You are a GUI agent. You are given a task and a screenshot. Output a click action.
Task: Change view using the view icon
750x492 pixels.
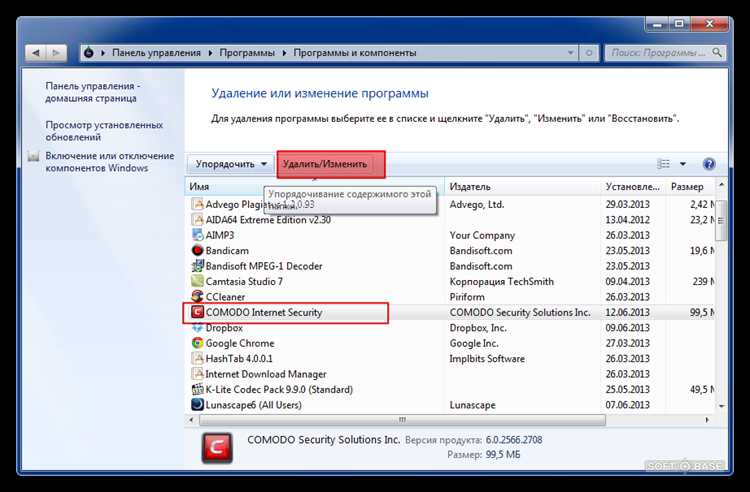(x=663, y=164)
